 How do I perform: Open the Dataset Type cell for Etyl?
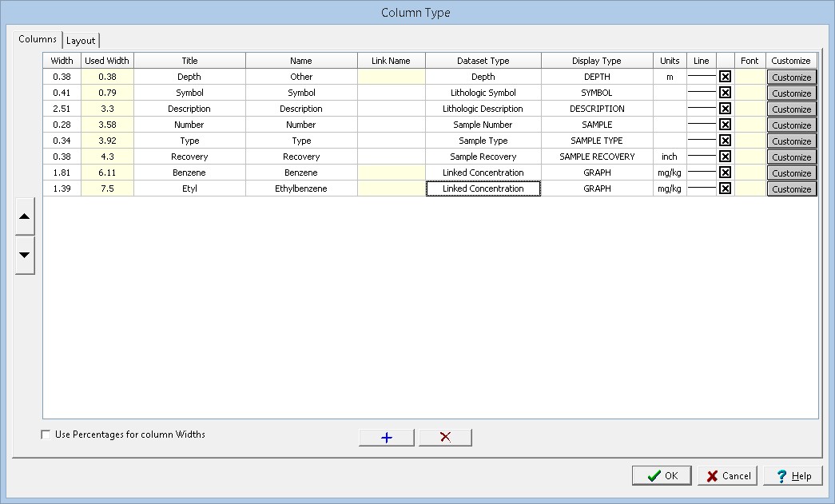click(x=483, y=189)
